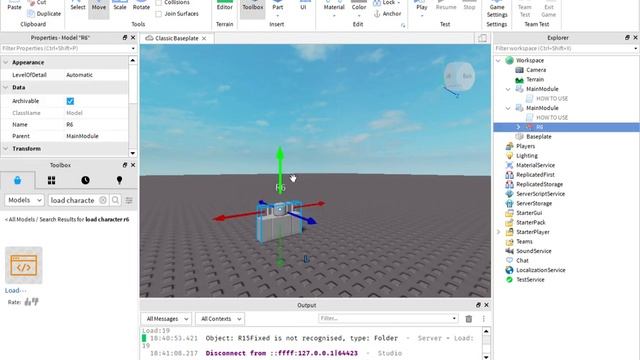Open the All Messages dropdown

167,319
